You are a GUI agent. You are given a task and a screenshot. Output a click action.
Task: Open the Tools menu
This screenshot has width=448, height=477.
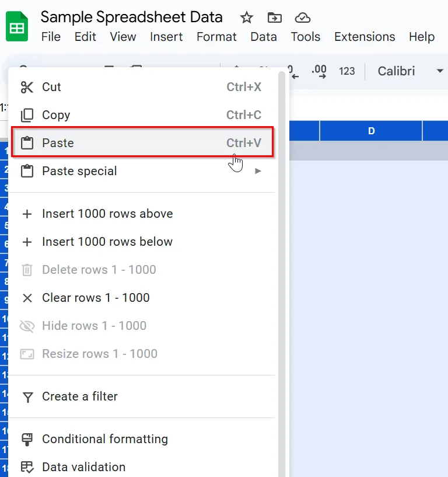[x=306, y=37]
